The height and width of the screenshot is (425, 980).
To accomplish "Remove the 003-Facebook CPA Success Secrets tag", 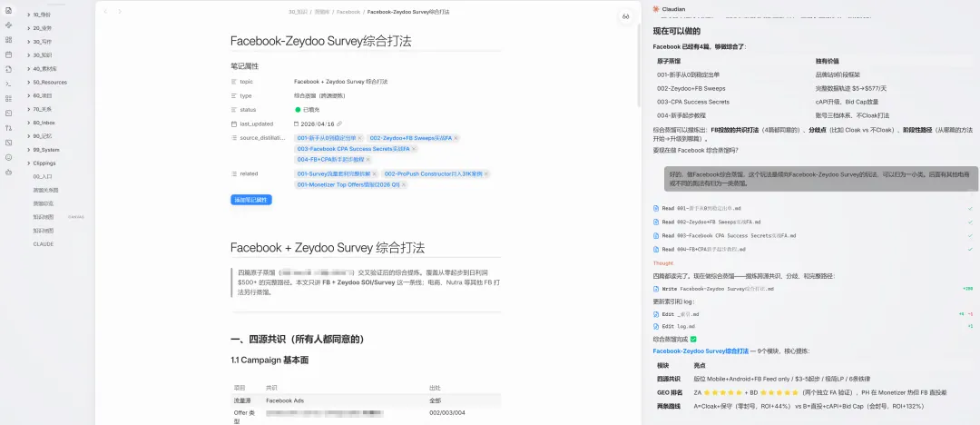I will (414, 149).
